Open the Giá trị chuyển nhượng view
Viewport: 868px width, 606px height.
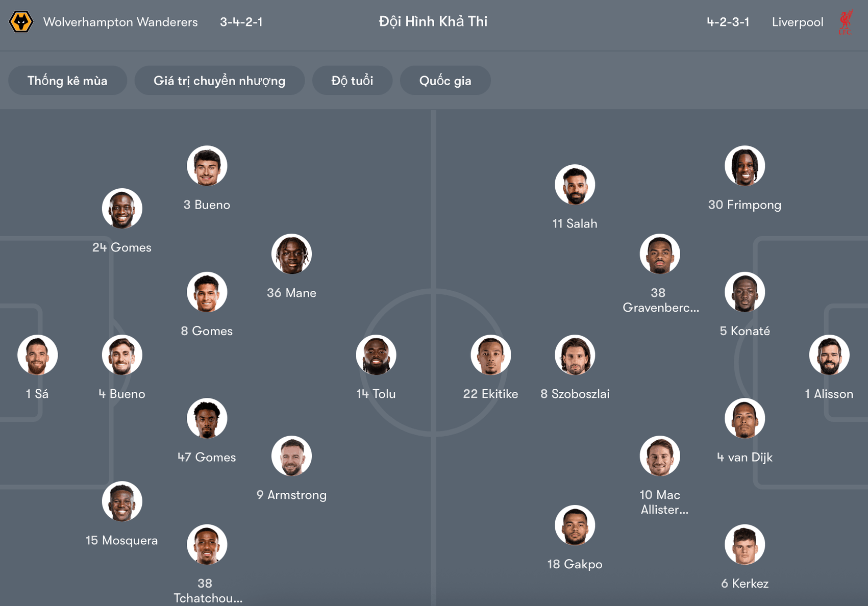click(x=219, y=80)
